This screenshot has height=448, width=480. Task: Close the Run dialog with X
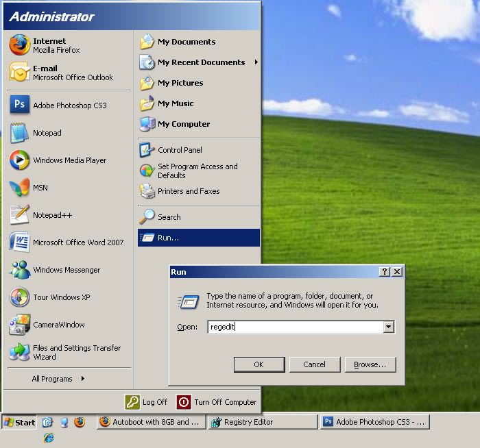397,271
